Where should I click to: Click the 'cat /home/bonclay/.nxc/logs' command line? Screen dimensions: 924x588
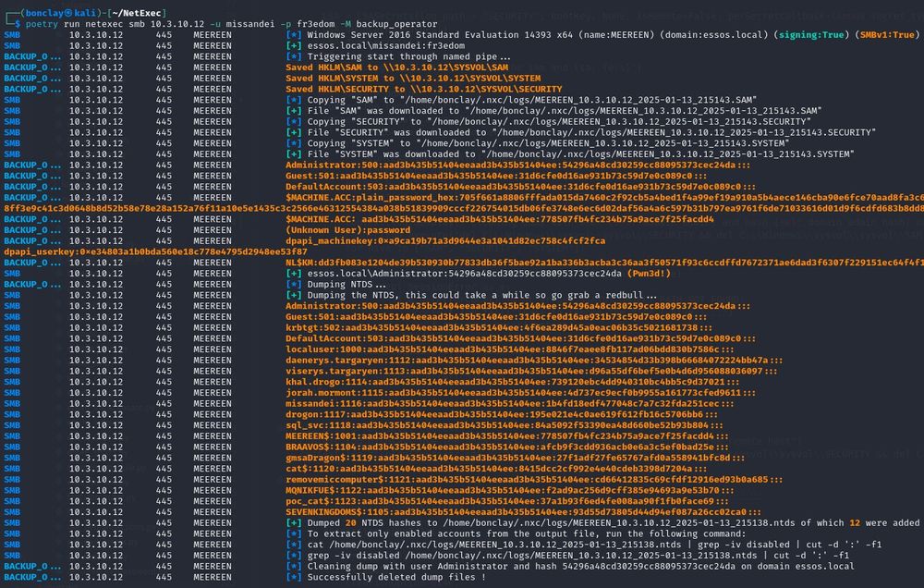click(x=594, y=545)
